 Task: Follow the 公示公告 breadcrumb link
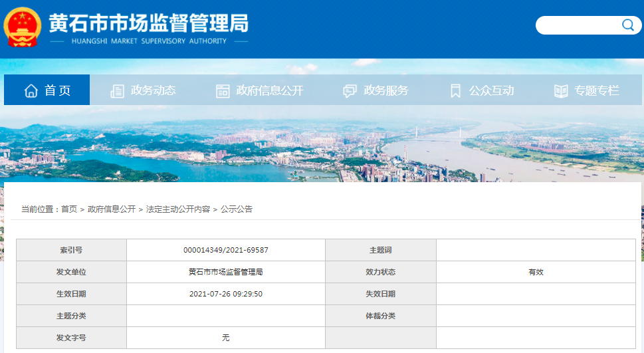point(237,209)
